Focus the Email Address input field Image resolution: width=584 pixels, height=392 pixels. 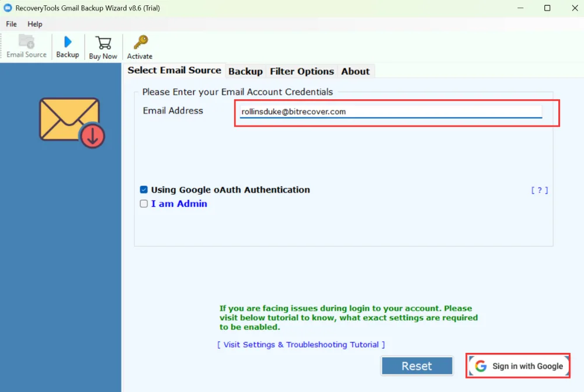pos(391,112)
